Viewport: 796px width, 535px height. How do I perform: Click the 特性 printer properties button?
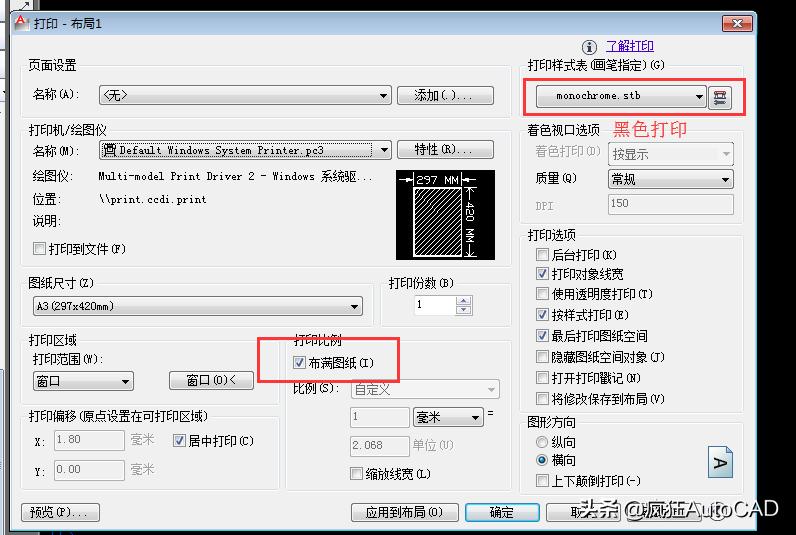click(x=445, y=149)
